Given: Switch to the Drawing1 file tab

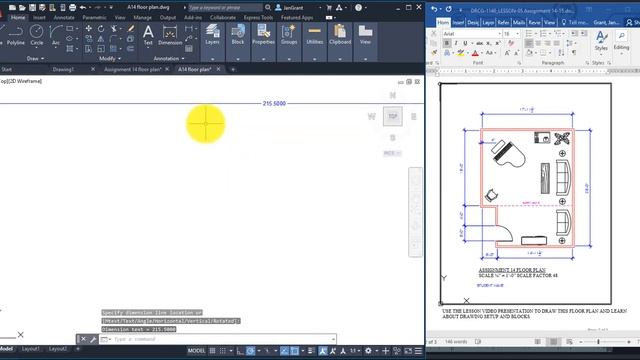Looking at the screenshot, I should (x=63, y=69).
